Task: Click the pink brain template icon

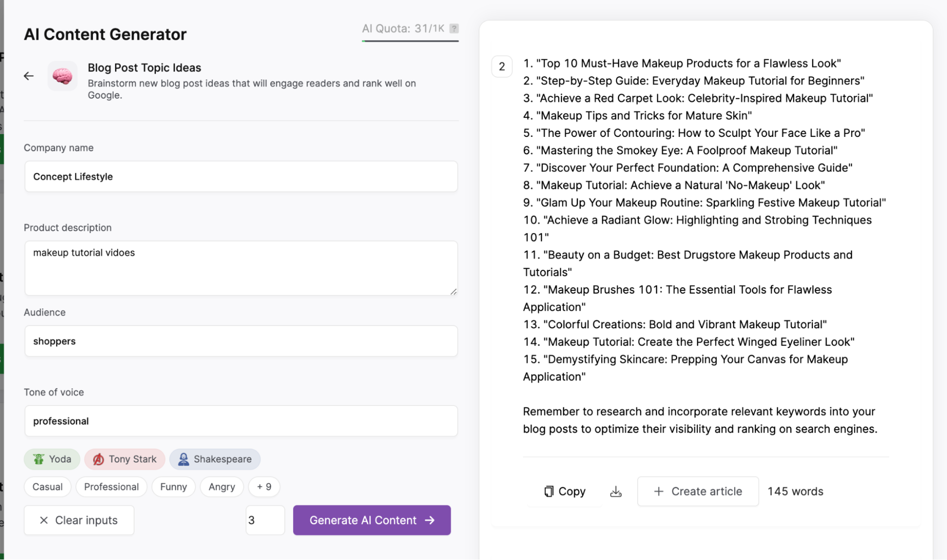Action: (62, 76)
